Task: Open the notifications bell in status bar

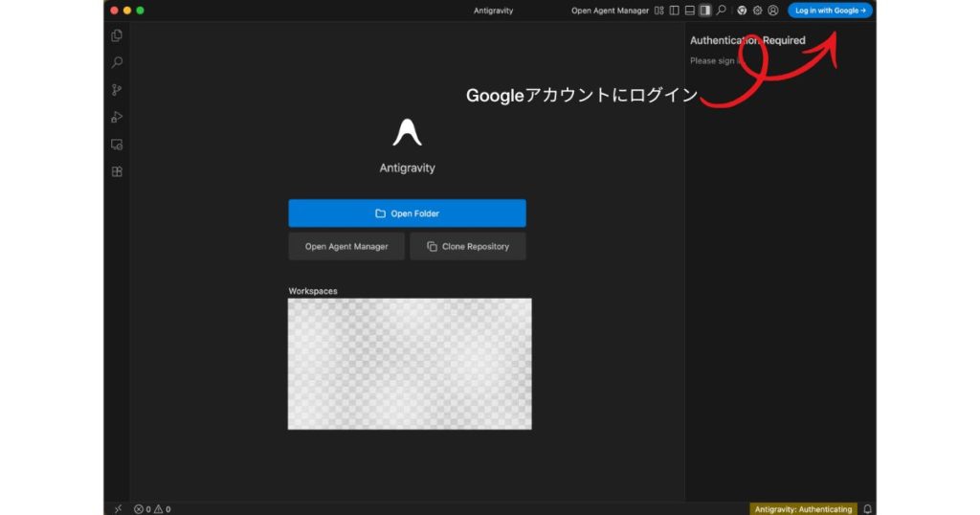Action: pos(868,509)
